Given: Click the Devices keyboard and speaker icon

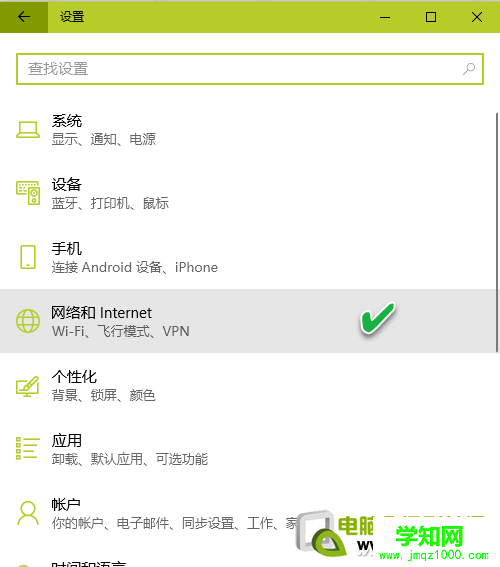Looking at the screenshot, I should point(28,193).
